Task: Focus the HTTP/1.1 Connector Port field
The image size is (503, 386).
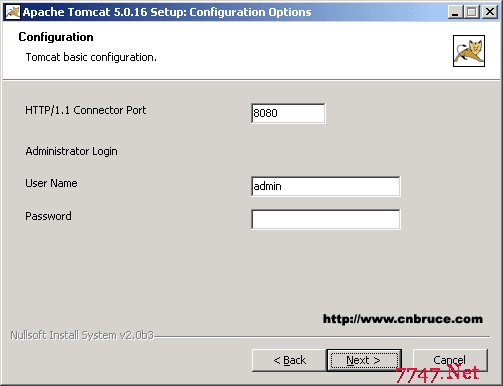Action: point(288,113)
